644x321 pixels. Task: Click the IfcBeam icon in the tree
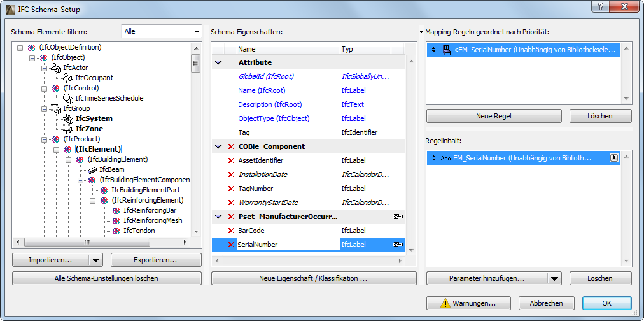click(92, 169)
